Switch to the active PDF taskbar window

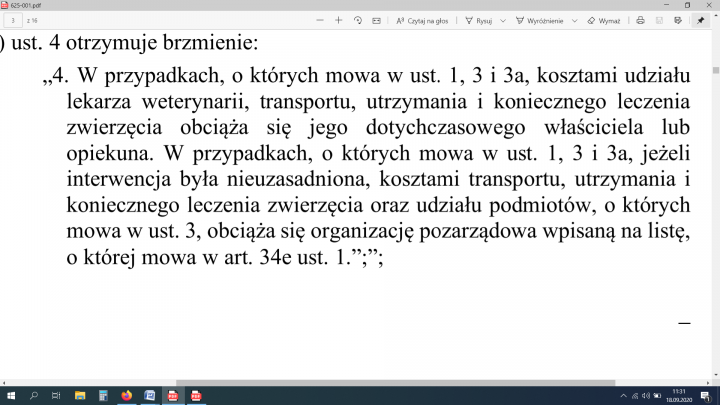[173, 395]
